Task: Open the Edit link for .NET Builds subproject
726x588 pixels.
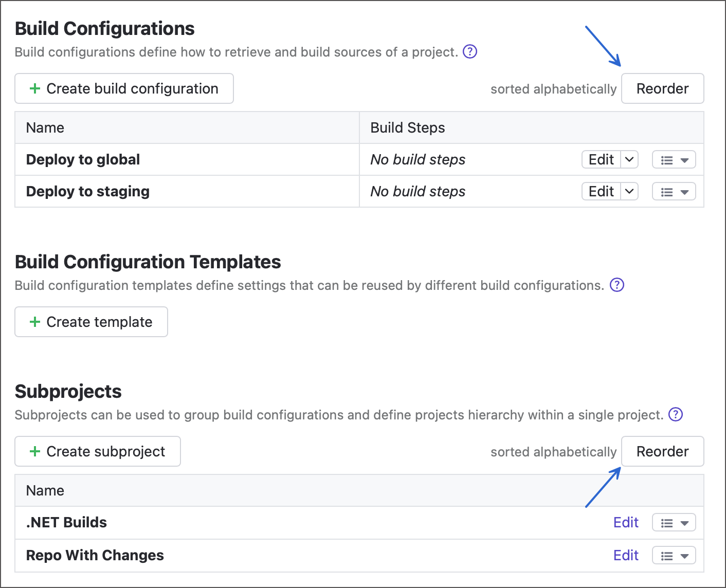Action: pyautogui.click(x=626, y=522)
